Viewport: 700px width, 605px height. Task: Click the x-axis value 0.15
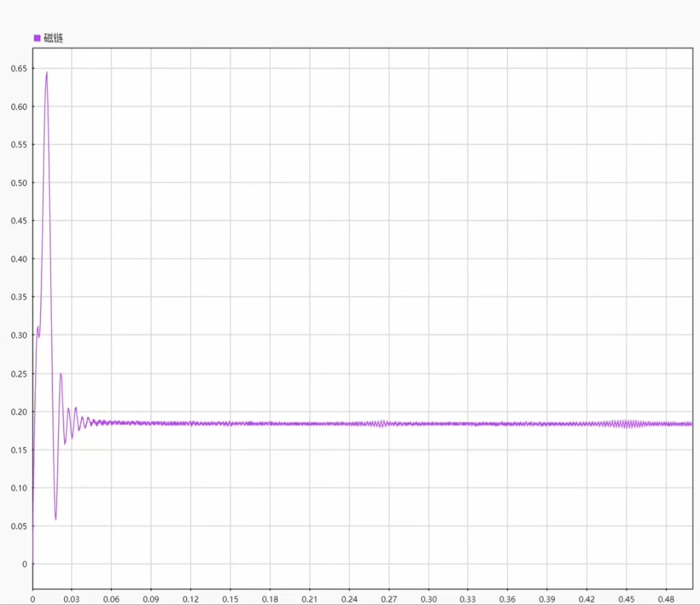coord(230,599)
